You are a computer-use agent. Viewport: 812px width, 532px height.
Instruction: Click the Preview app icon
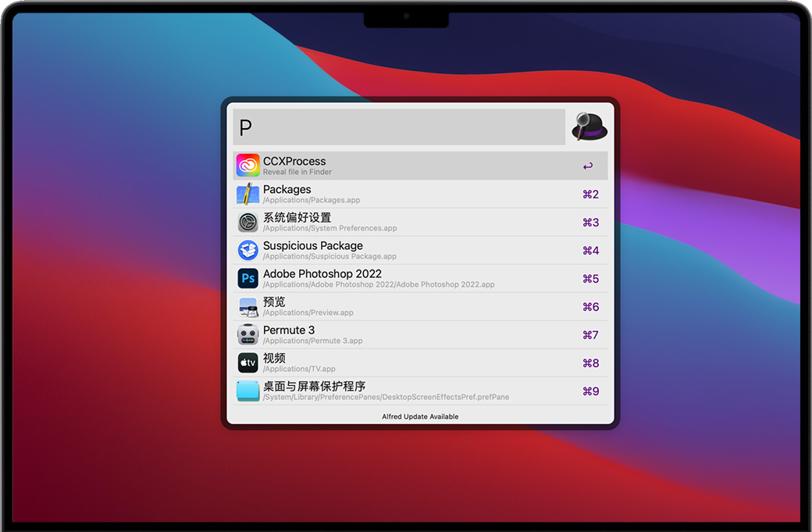(248, 307)
